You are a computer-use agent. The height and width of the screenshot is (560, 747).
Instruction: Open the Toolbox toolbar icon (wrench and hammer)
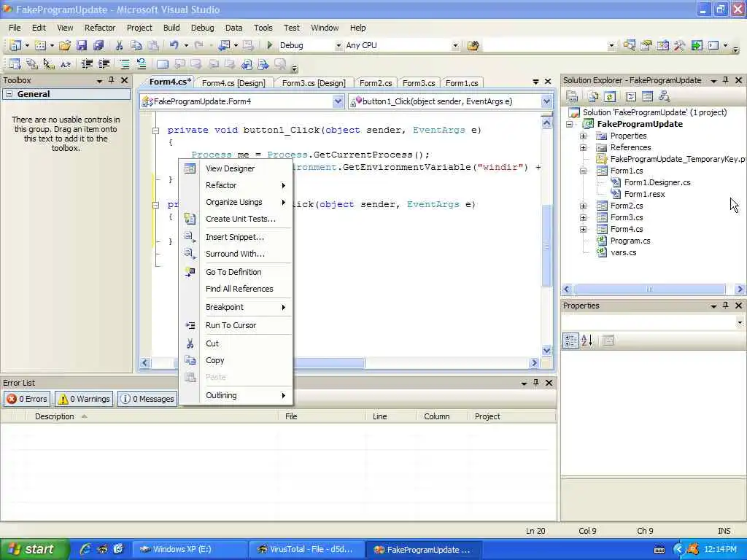(679, 46)
